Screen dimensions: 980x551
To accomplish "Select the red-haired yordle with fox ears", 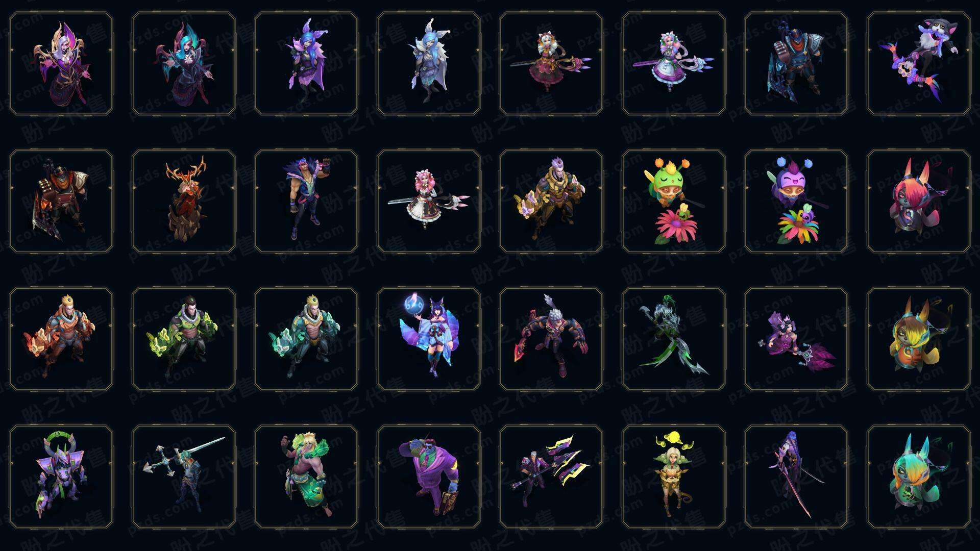I will click(919, 201).
